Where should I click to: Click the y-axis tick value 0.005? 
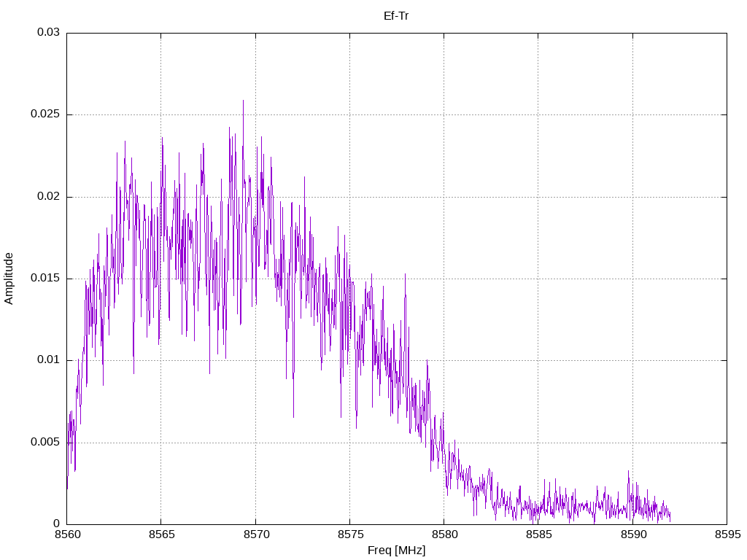point(45,443)
